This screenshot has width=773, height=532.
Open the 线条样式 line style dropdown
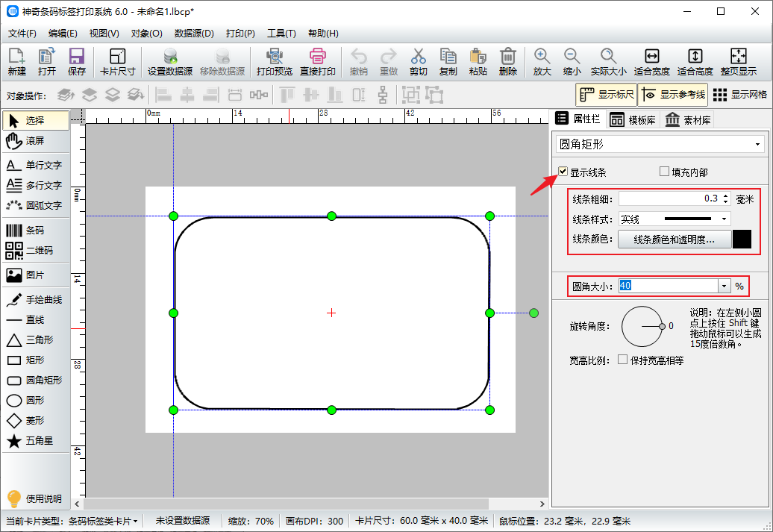[x=724, y=219]
